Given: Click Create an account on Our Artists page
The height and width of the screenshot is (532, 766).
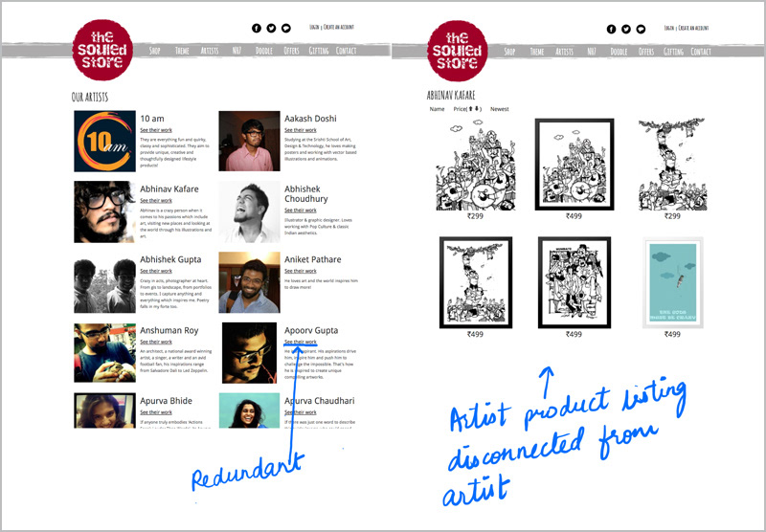Looking at the screenshot, I should click(339, 28).
